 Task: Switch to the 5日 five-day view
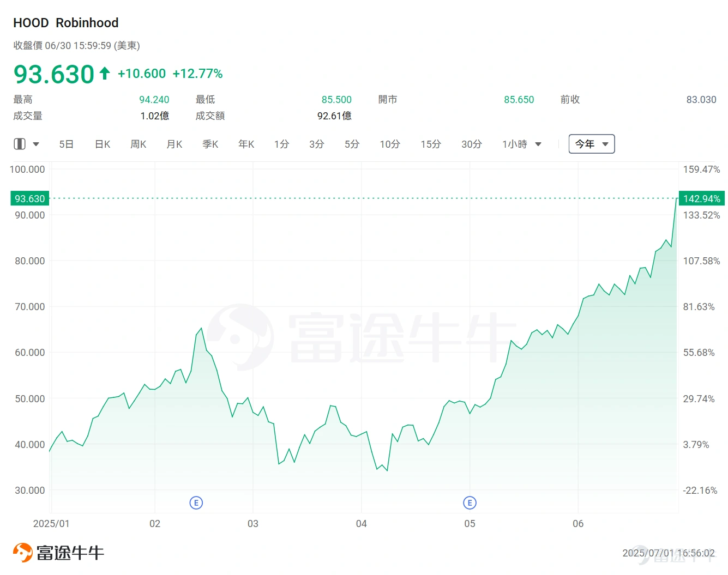(66, 144)
